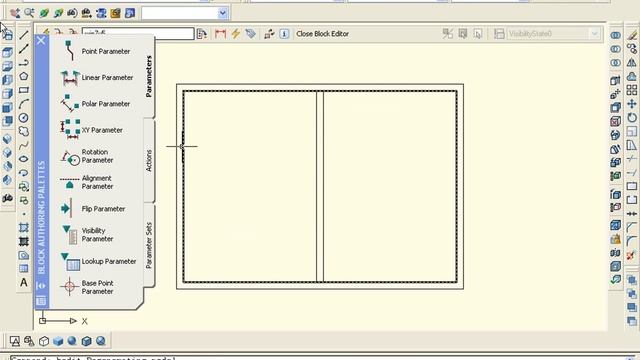640x360 pixels.
Task: Select the Line tool in Draw toolbar
Action: [24, 35]
